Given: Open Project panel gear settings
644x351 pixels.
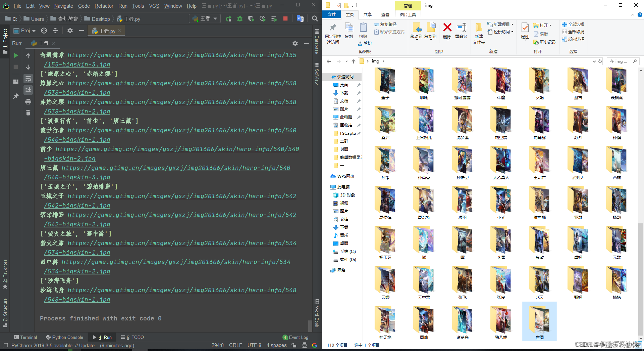Looking at the screenshot, I should (x=70, y=31).
